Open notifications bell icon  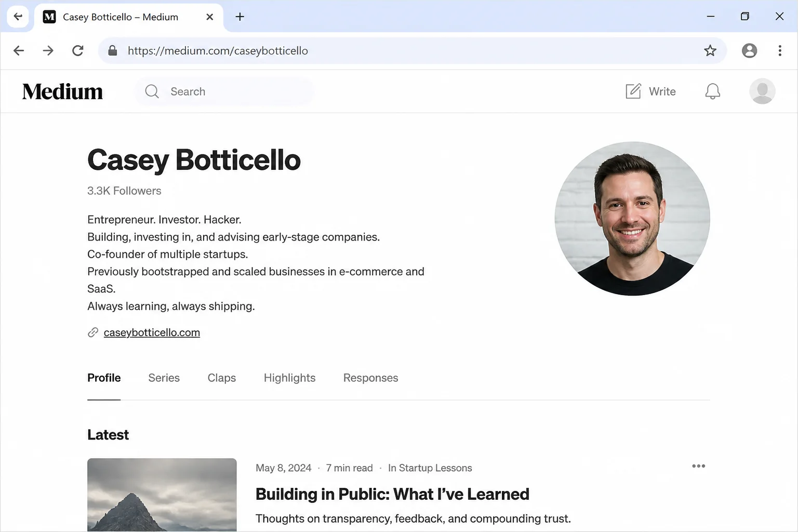(712, 91)
